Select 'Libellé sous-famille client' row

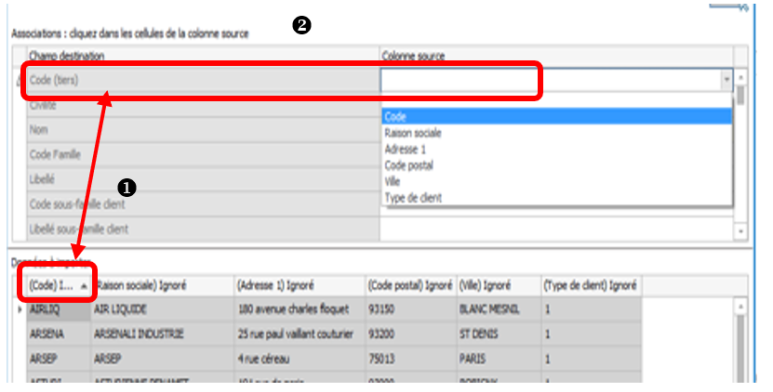203,229
